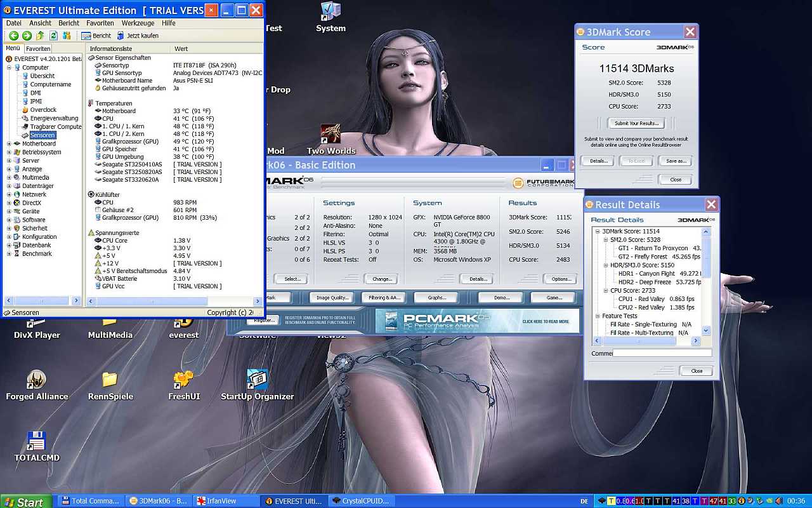This screenshot has width=812, height=508.
Task: Click the Details button in 3DMark06 System
Action: click(478, 279)
